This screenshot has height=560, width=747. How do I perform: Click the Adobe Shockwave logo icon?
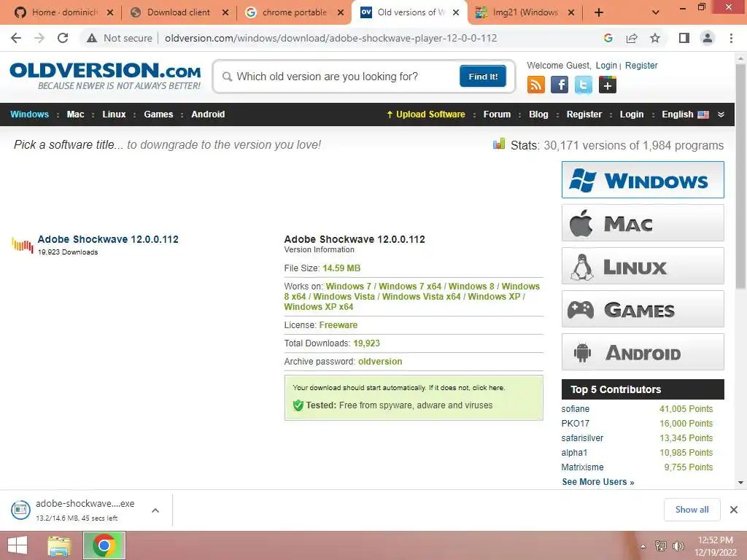pos(23,245)
